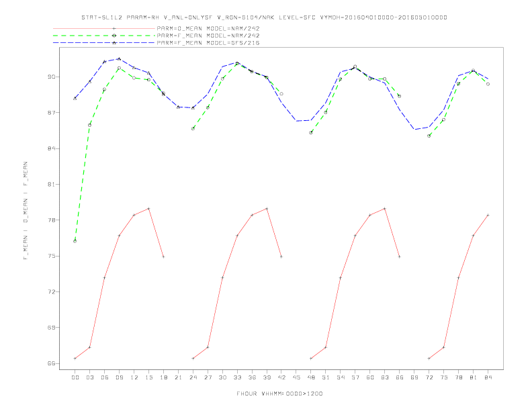Screen dimensions: 532x411
Task: Click y-axis tick label 90
Action: (51, 77)
